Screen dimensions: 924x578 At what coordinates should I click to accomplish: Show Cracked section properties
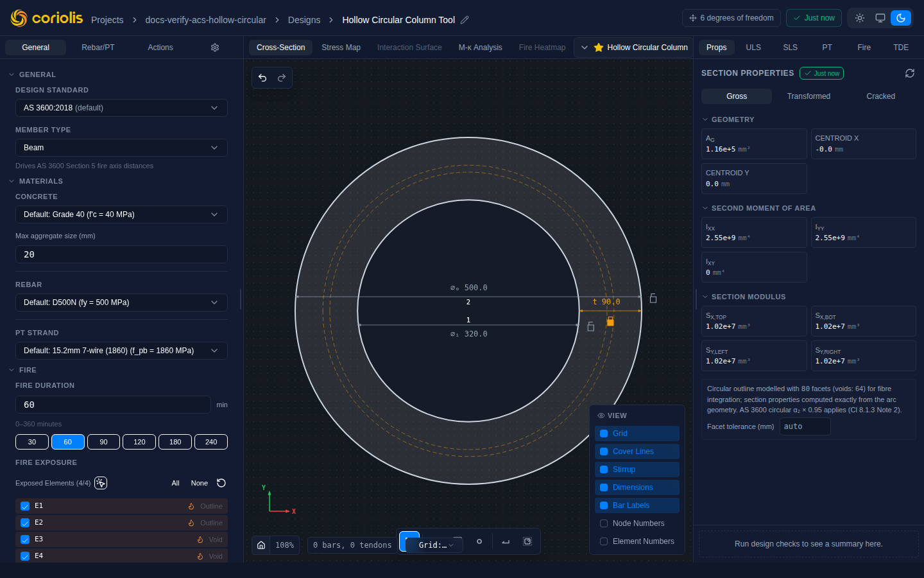pos(880,96)
